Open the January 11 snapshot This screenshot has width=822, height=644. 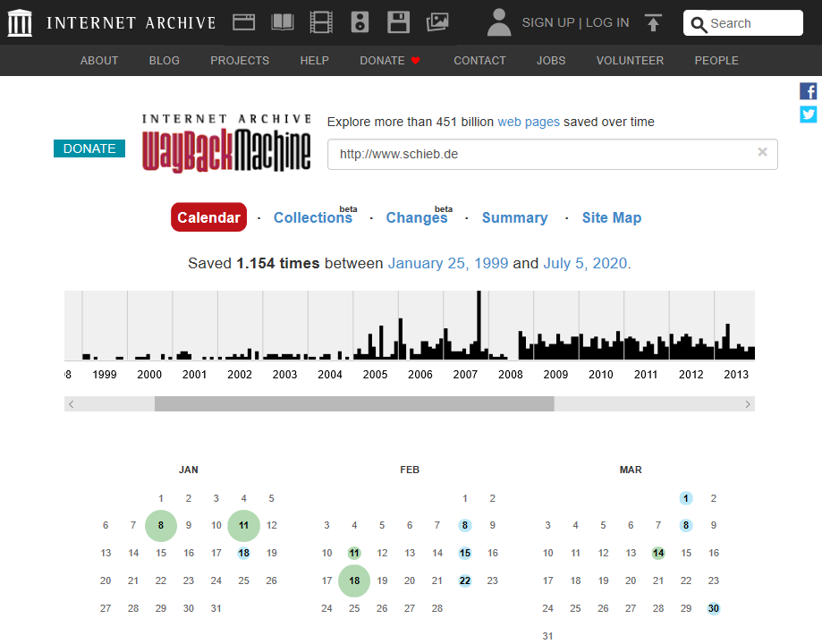pyautogui.click(x=244, y=525)
